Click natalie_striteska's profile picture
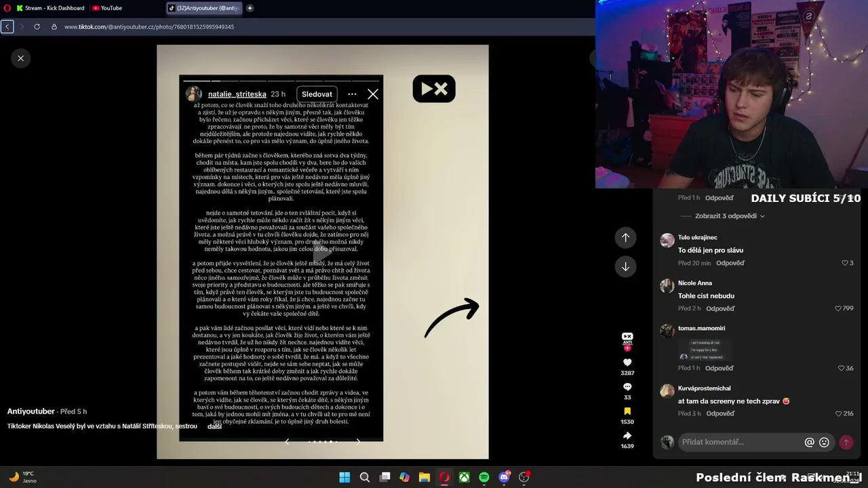Screen dimensions: 868x488 coord(194,94)
